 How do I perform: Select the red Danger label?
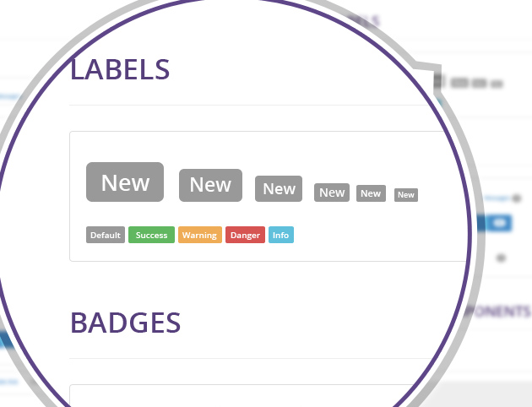[245, 235]
